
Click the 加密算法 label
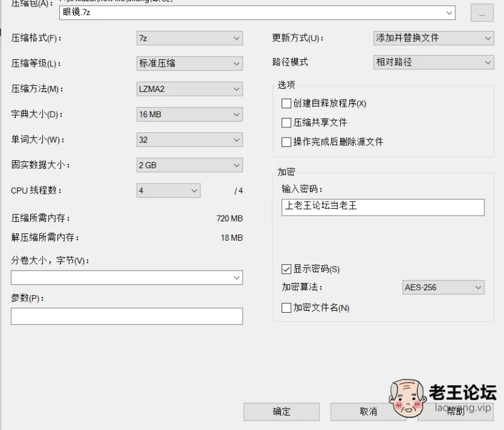[x=302, y=287]
